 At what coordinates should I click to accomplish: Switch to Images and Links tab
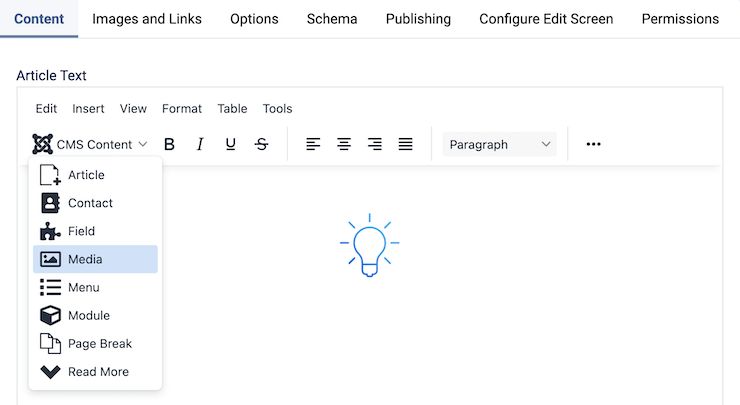click(147, 19)
